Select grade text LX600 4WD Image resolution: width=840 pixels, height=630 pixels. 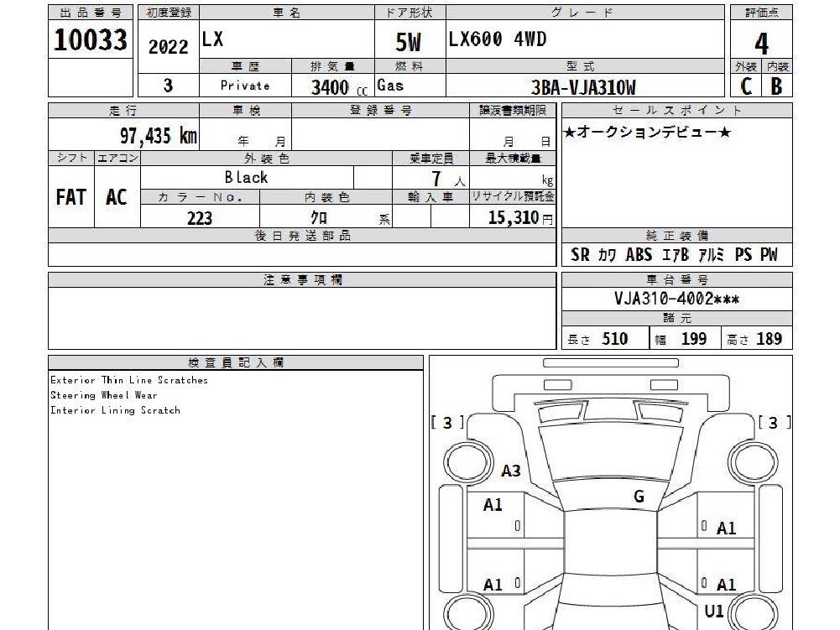(498, 39)
